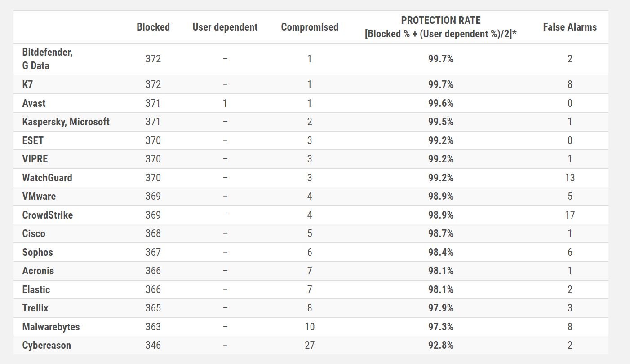Click the Avast row label
Screen dimensions: 630x364
point(34,103)
